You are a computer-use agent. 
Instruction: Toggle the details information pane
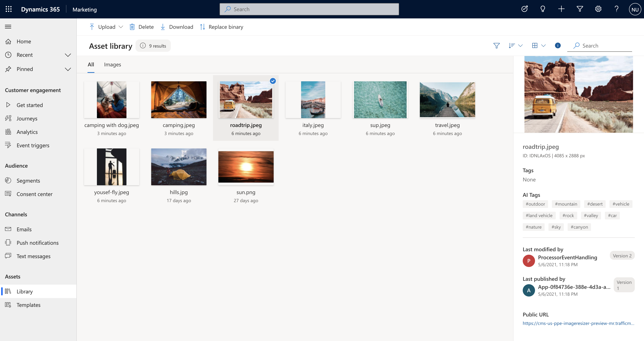tap(557, 46)
